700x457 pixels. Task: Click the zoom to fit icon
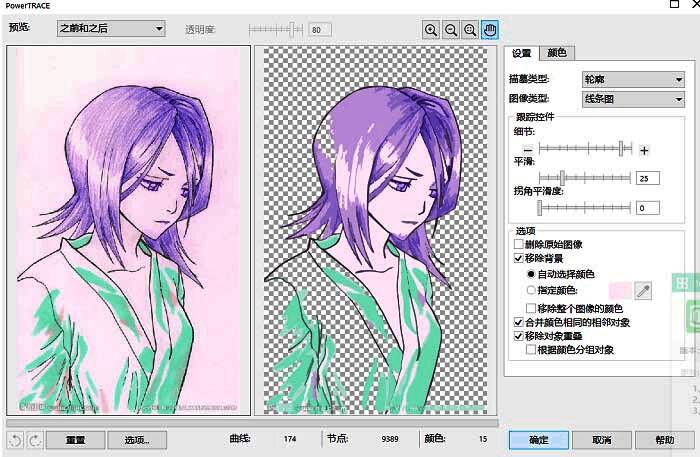(470, 30)
